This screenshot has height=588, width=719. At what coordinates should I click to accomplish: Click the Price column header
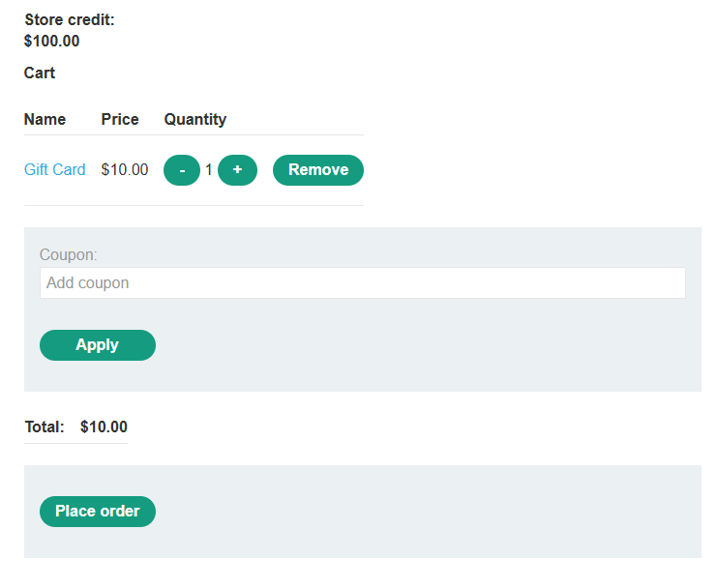tap(120, 120)
